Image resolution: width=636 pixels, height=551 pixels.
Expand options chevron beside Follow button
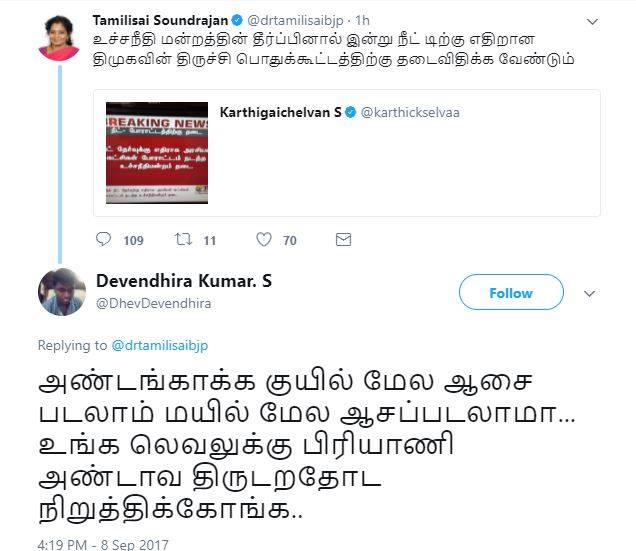pyautogui.click(x=589, y=293)
